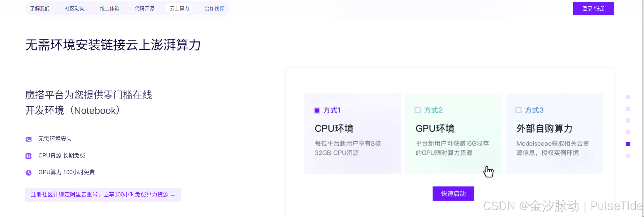644x217 pixels.
Task: Click the 快速启动 button
Action: click(x=453, y=194)
